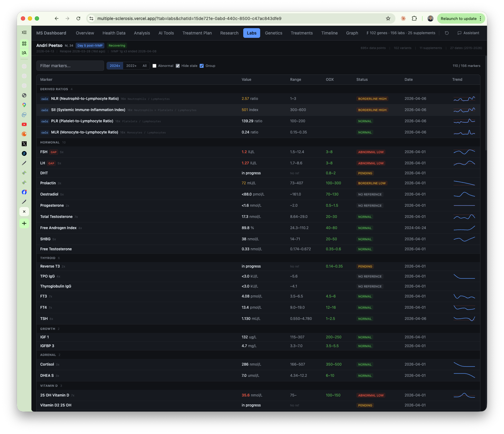
Task: Bookmark this page with the star icon
Action: (x=388, y=18)
